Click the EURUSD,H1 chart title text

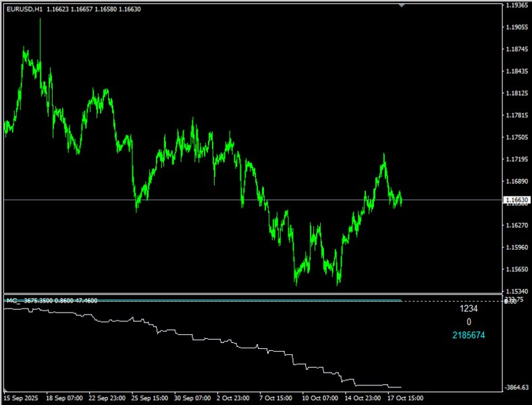coord(24,9)
